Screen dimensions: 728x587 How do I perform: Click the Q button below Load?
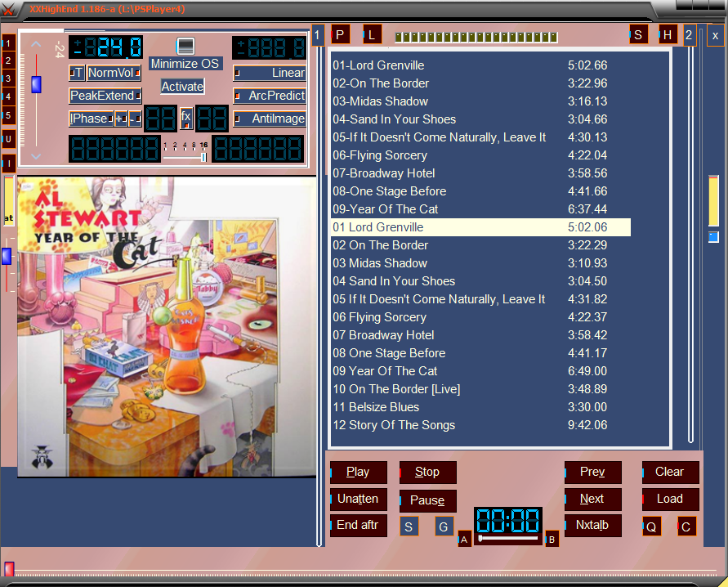pos(651,527)
